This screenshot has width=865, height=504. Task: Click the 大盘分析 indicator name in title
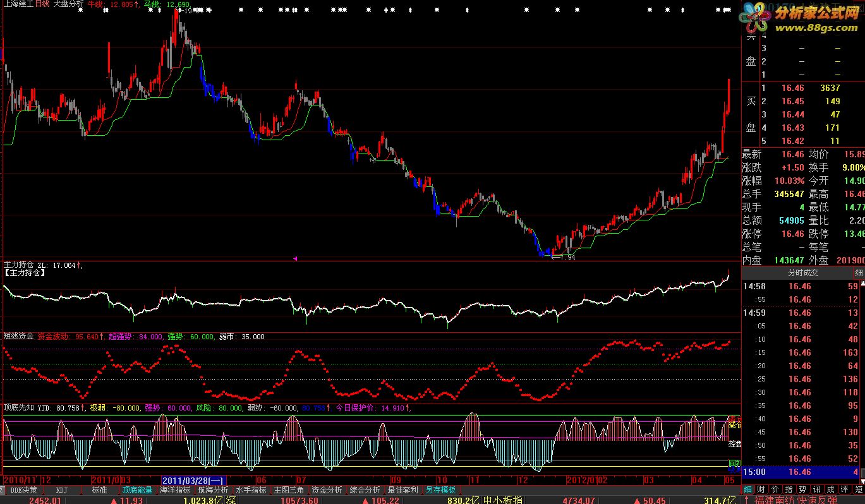68,4
